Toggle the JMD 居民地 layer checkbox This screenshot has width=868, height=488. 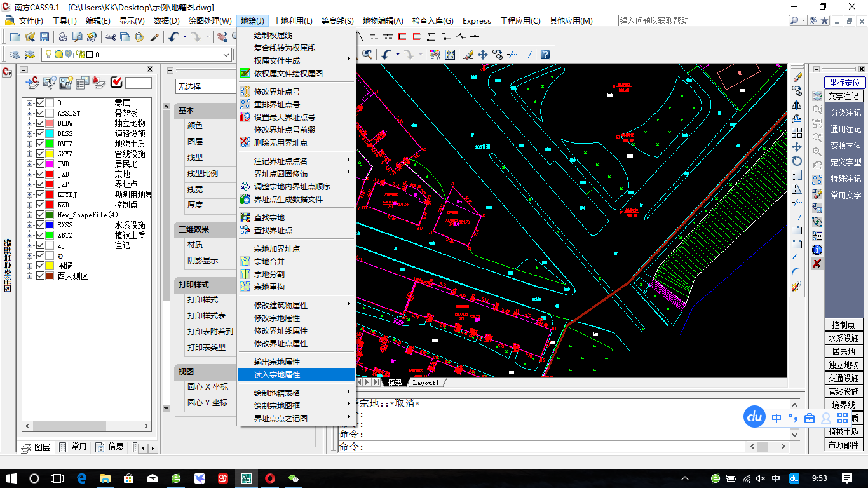(40, 165)
